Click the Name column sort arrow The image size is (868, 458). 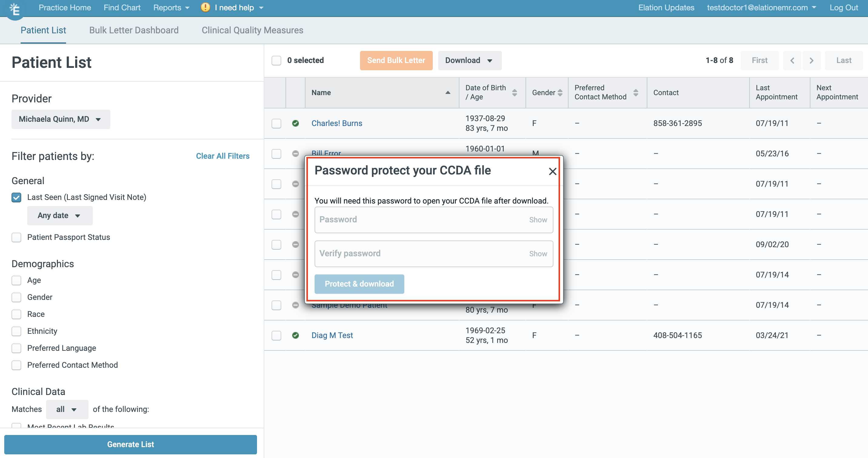click(x=448, y=93)
